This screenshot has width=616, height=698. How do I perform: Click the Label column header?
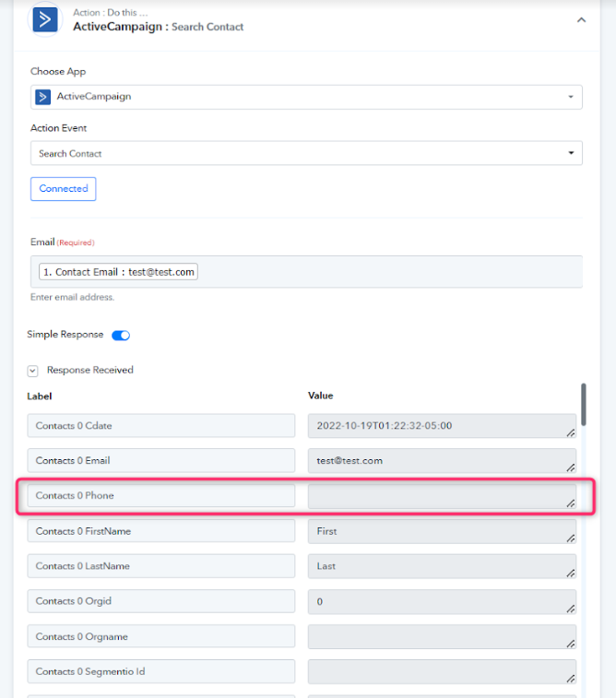click(x=40, y=396)
